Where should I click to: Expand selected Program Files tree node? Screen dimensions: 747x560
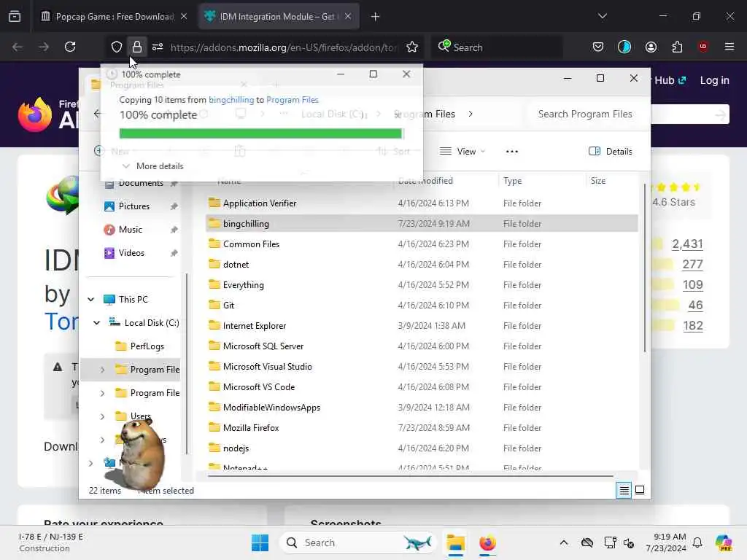coord(102,370)
